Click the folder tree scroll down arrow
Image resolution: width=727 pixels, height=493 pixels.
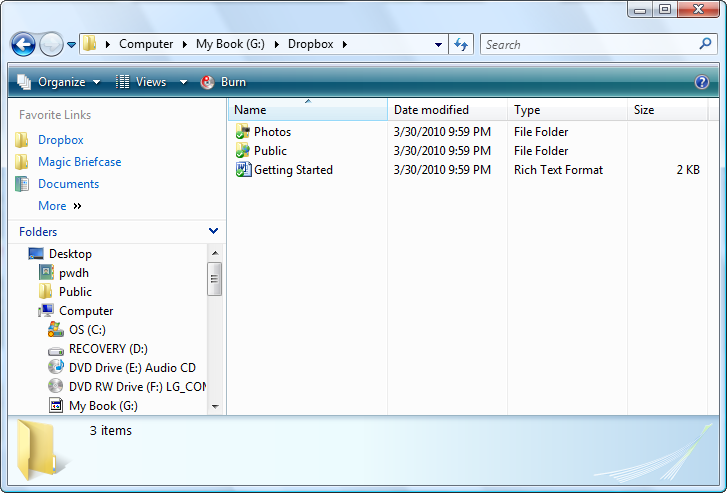(x=215, y=407)
